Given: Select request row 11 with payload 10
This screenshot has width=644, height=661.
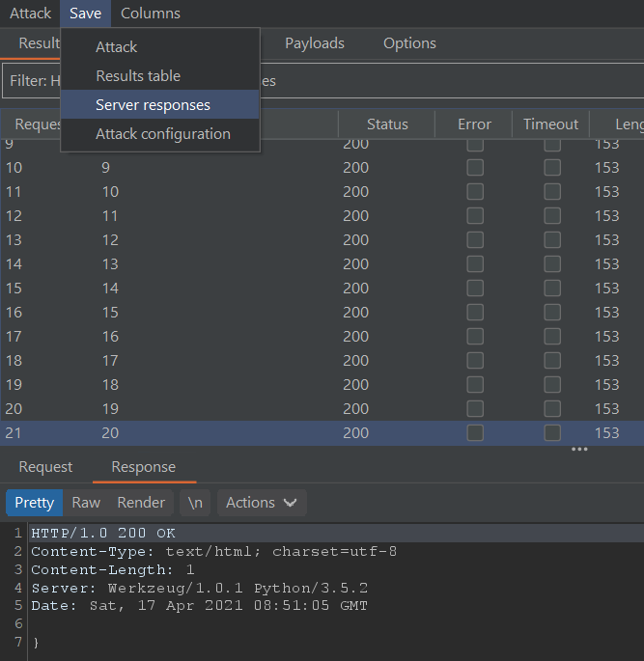Looking at the screenshot, I should 322,192.
